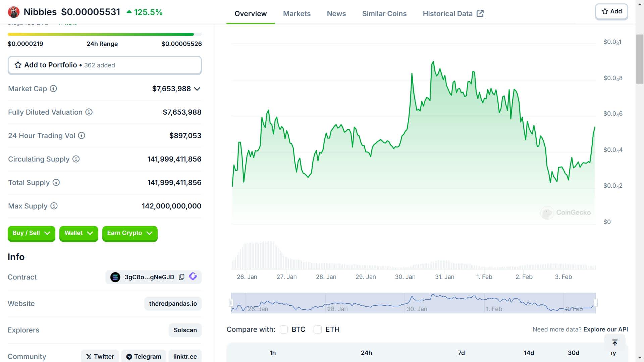Show Total Supply info icon

[56, 182]
